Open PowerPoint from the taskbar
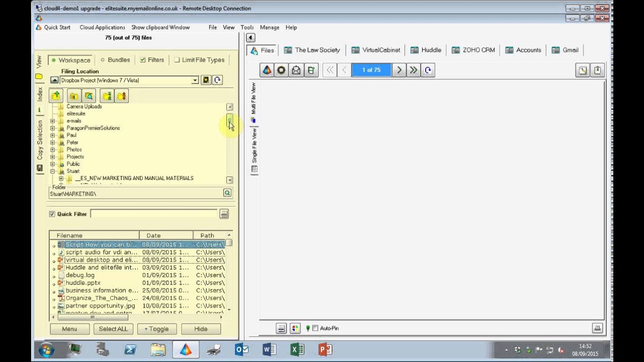This screenshot has height=362, width=644. click(x=326, y=349)
